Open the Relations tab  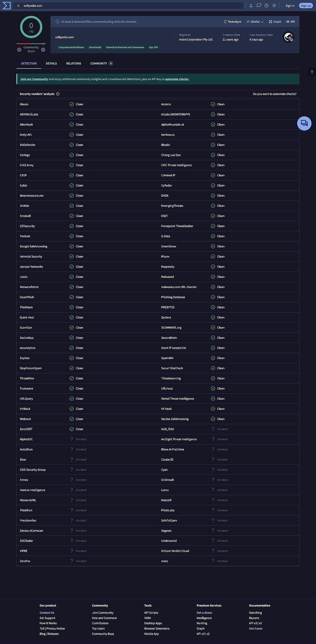(x=74, y=64)
